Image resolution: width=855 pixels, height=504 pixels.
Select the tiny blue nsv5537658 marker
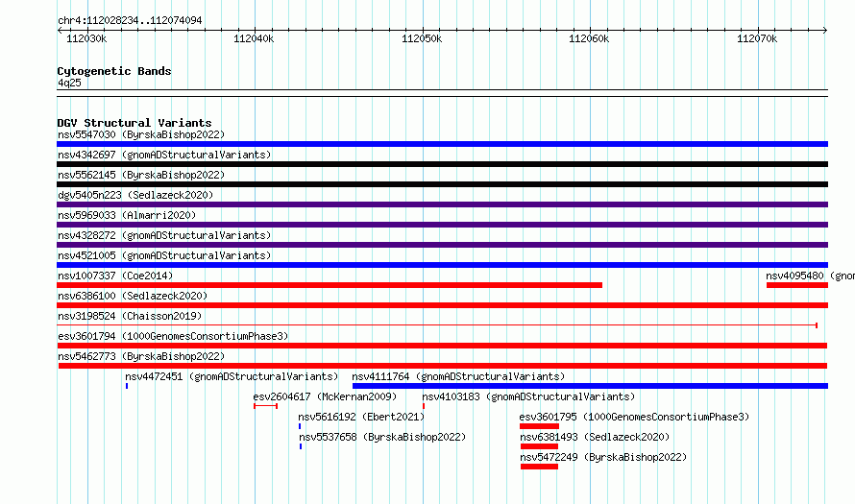click(301, 446)
